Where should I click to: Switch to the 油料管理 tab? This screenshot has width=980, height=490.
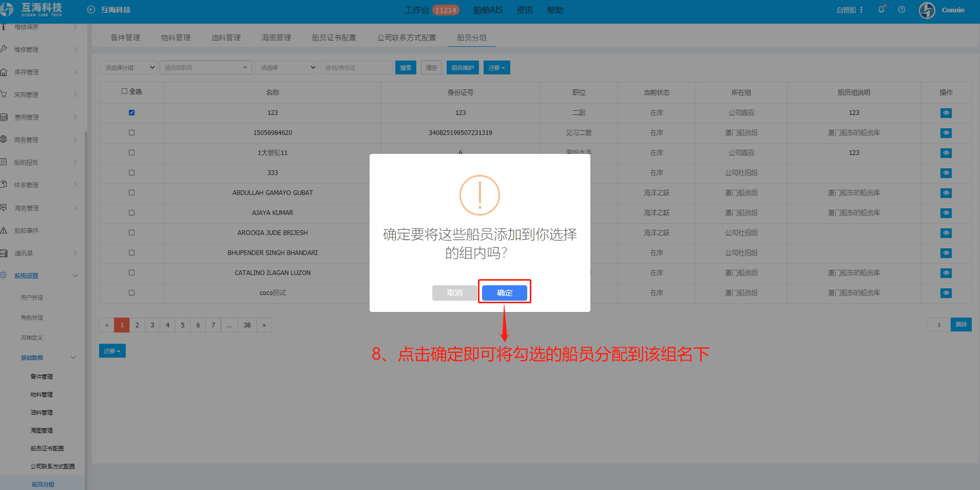[x=226, y=37]
